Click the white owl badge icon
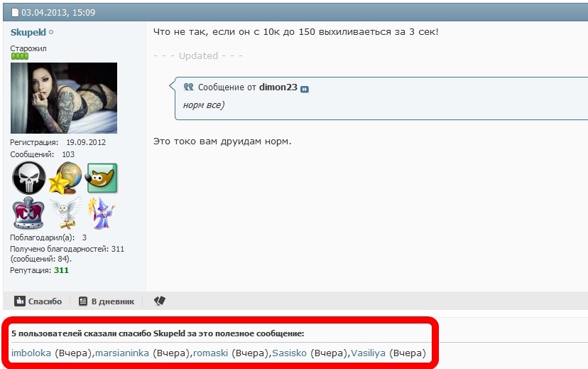Screen dimensions: 588x369 65,213
